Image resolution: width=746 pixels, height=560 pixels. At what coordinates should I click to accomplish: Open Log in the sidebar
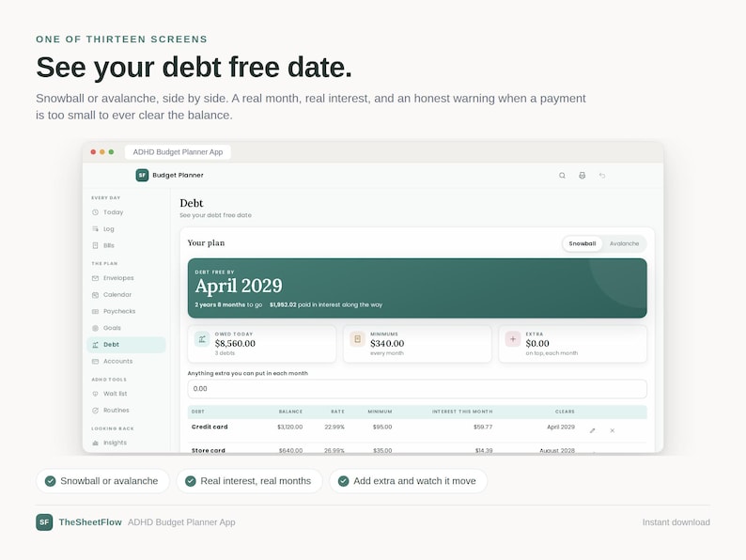point(126,229)
